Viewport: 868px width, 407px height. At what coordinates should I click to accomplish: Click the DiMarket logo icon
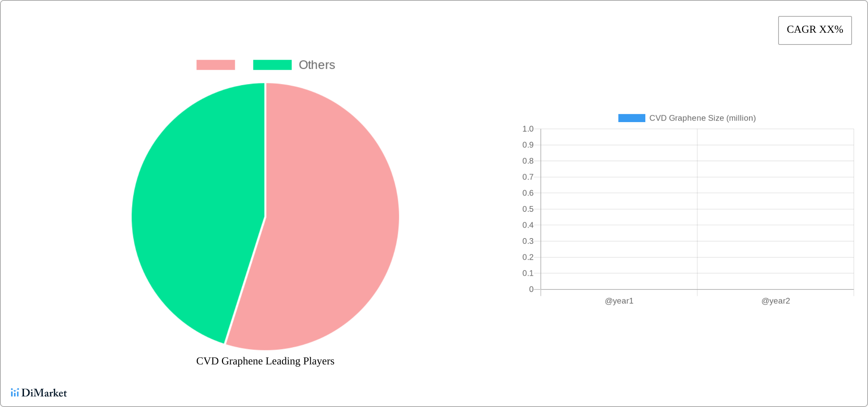click(x=15, y=393)
